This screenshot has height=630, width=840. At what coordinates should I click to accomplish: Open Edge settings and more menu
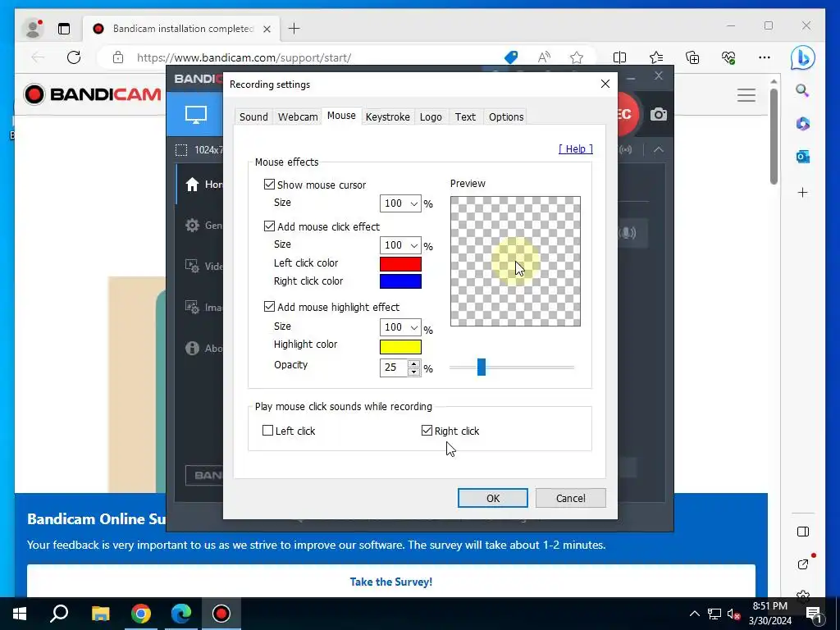(765, 57)
